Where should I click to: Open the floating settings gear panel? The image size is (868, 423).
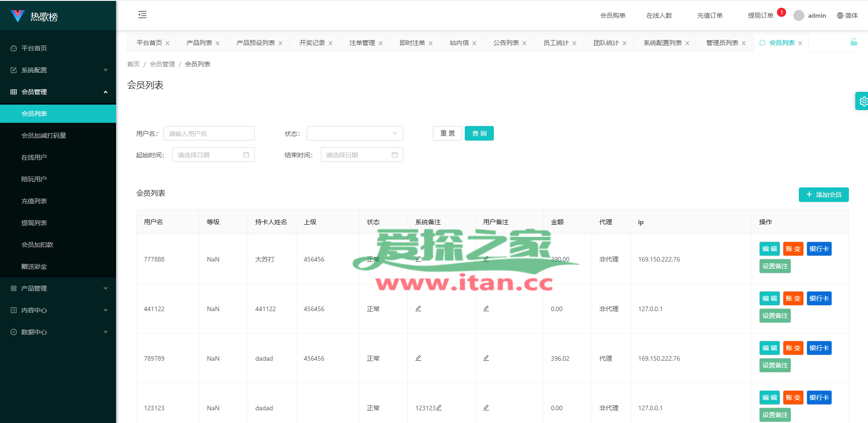pos(863,101)
